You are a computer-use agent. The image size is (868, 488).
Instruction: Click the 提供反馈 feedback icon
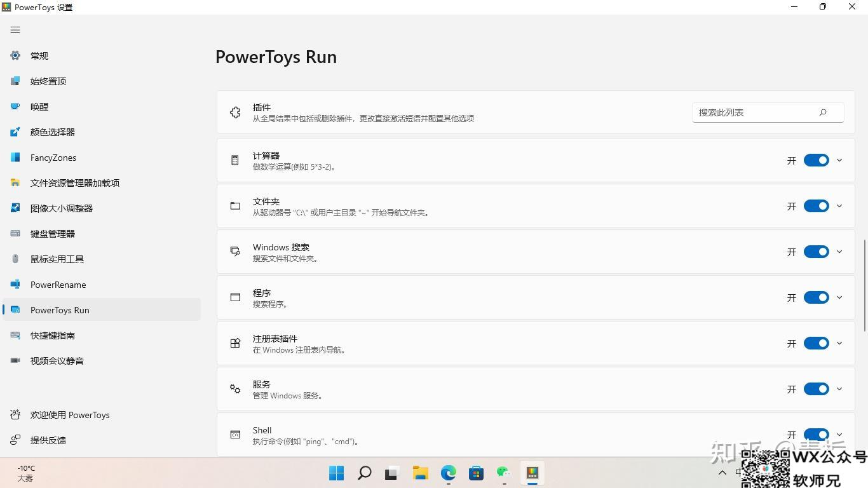(15, 440)
